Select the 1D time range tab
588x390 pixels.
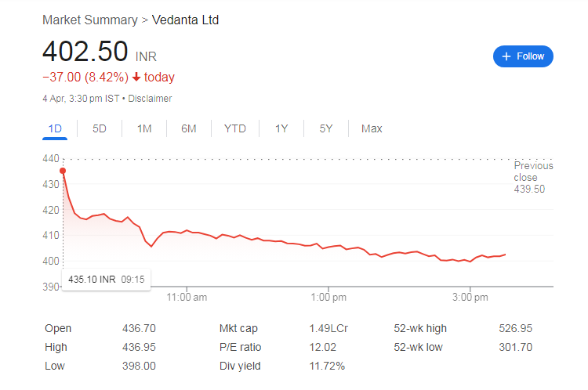[x=55, y=128]
